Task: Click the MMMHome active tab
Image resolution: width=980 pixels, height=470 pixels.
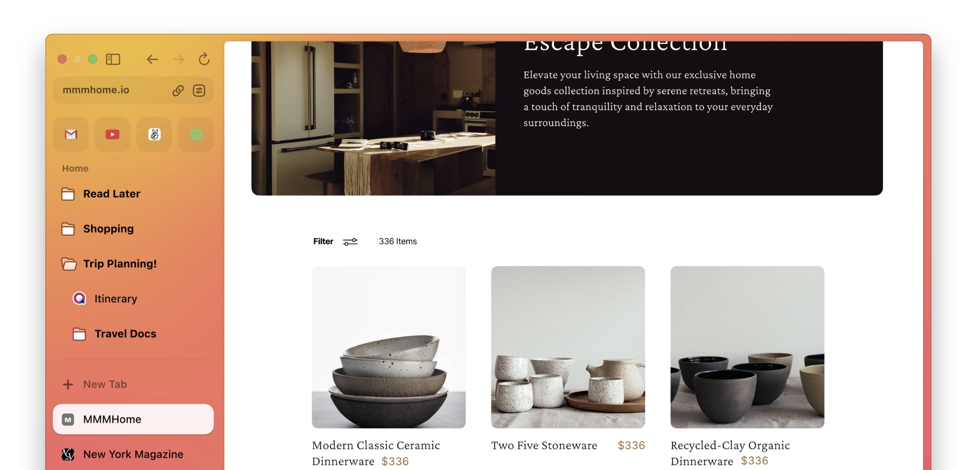Action: (x=133, y=419)
